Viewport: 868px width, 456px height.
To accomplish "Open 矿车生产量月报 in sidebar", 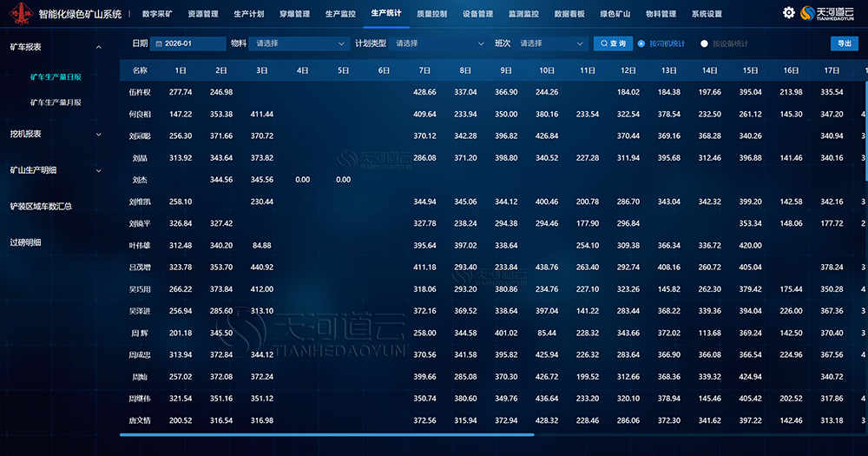I will [56, 102].
